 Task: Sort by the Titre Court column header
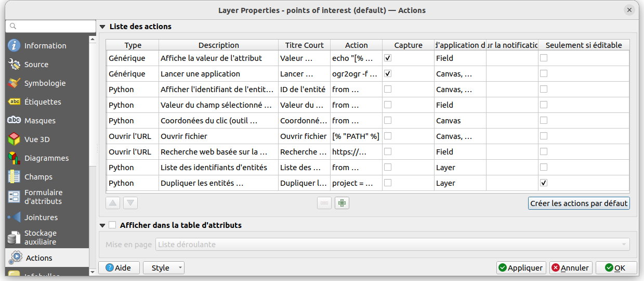point(305,45)
